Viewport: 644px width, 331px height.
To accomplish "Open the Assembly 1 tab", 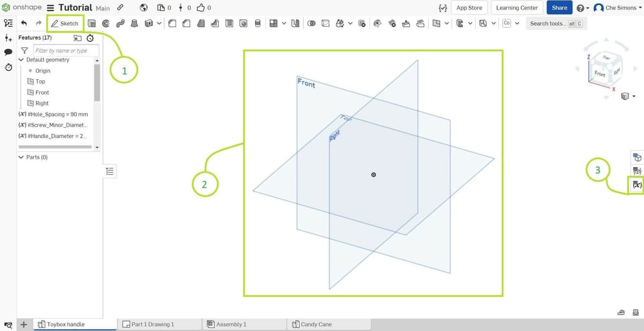I will [x=231, y=325].
